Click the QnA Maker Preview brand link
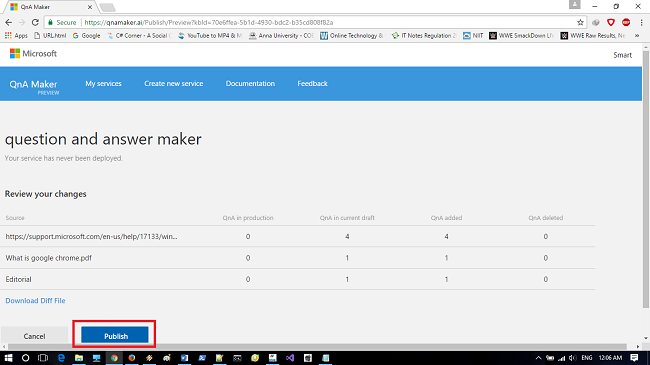 34,86
